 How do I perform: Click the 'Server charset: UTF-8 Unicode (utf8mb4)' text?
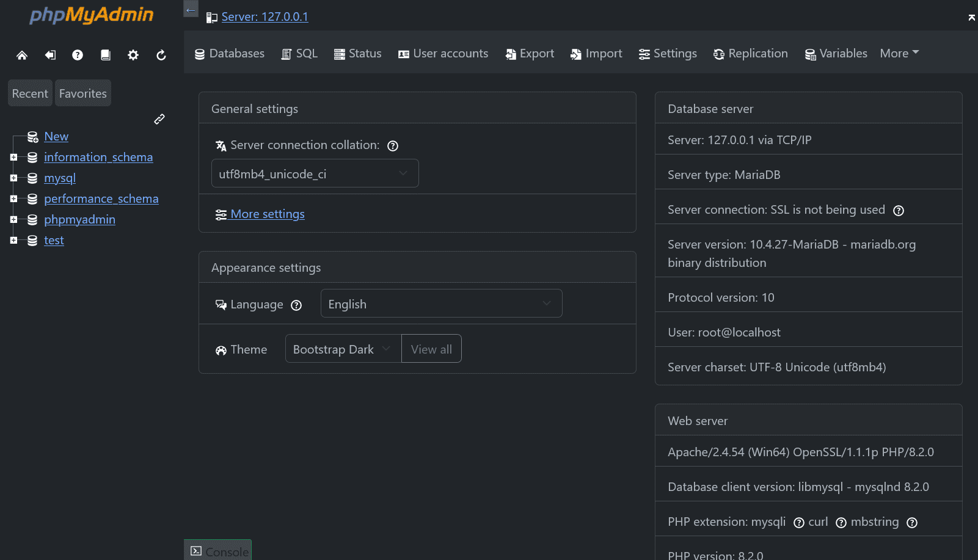pos(776,367)
